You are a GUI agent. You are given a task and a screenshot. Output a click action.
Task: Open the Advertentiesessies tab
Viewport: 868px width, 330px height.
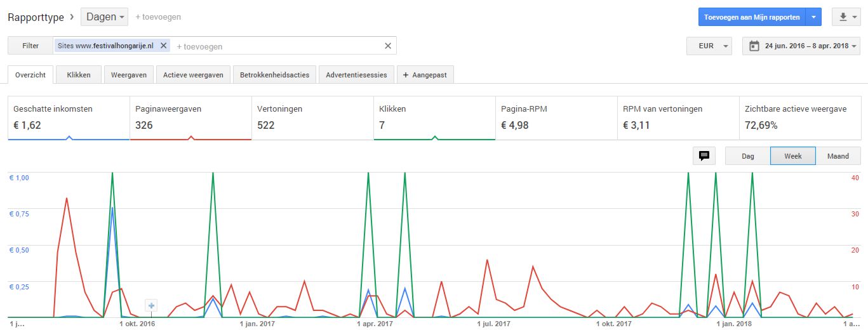click(x=356, y=75)
